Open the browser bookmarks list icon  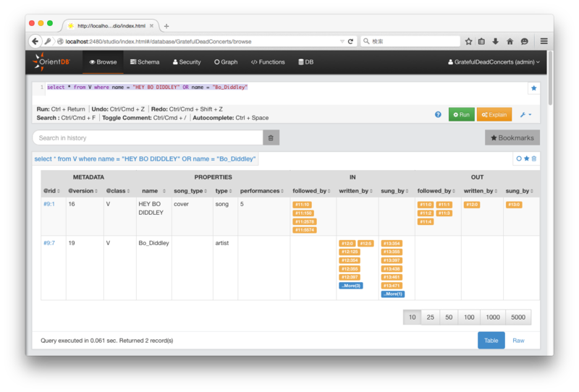pyautogui.click(x=481, y=41)
